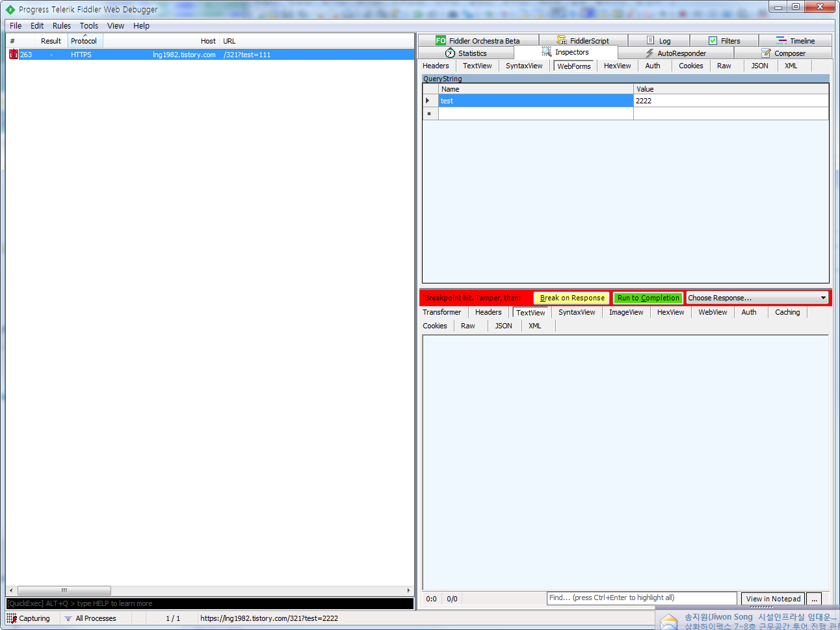
Task: Open the Choose Response dropdown
Action: 757,298
